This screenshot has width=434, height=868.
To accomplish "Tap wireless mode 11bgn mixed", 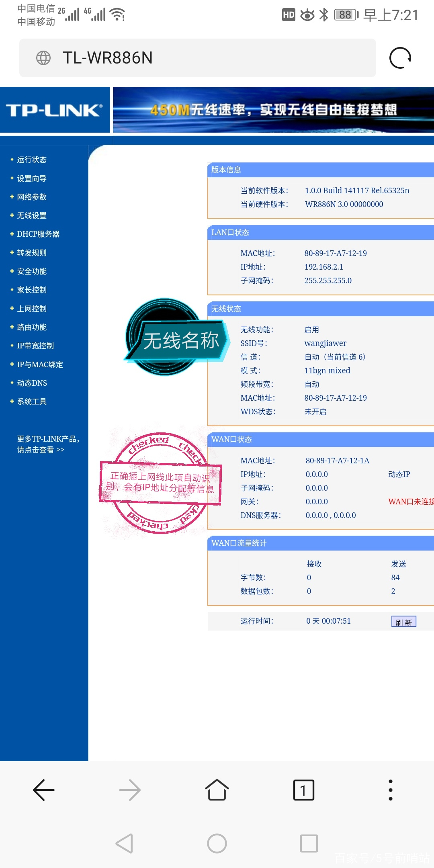I will click(x=327, y=371).
